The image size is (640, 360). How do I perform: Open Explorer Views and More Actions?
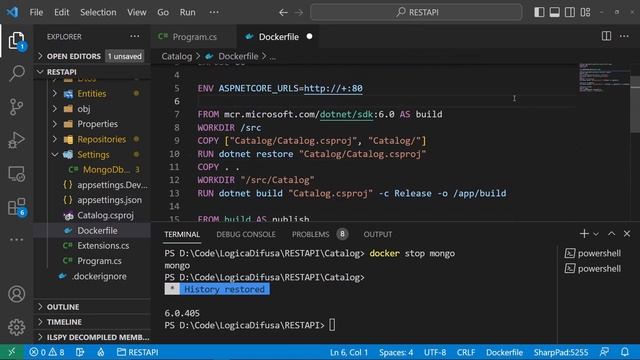[135, 36]
